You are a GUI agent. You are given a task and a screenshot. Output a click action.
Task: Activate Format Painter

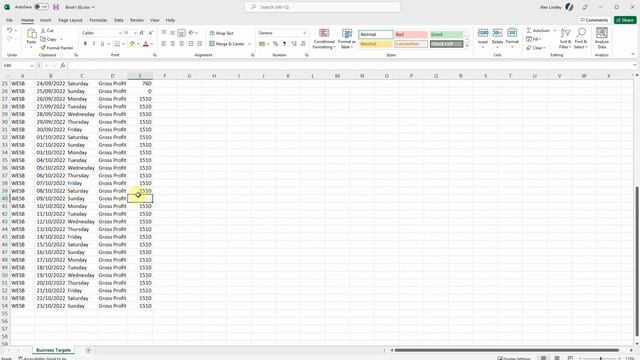57,48
